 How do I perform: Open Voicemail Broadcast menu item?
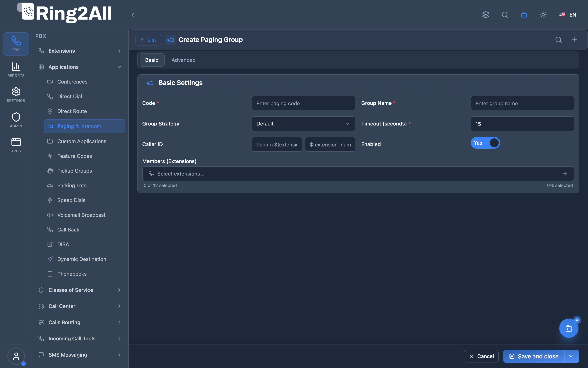[84, 215]
